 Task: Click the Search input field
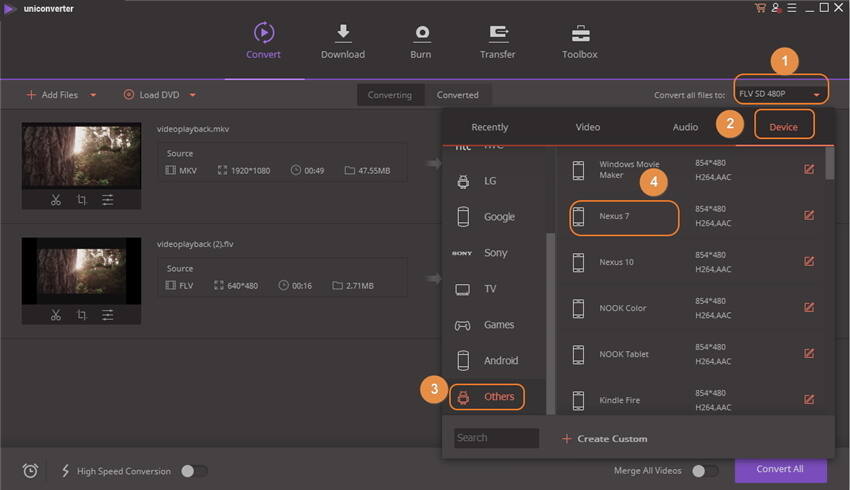(496, 438)
